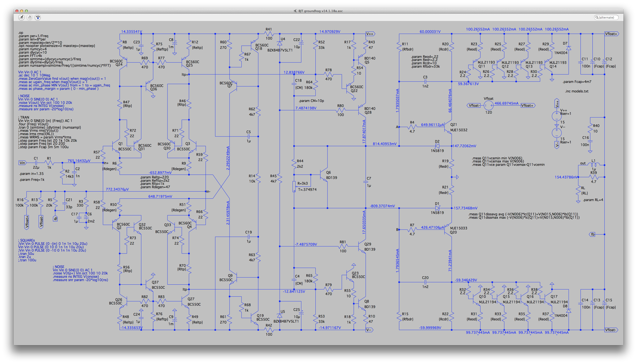This screenshot has height=364, width=637.
Task: Click the '814.40953mV' voltage readout
Action: point(384,144)
